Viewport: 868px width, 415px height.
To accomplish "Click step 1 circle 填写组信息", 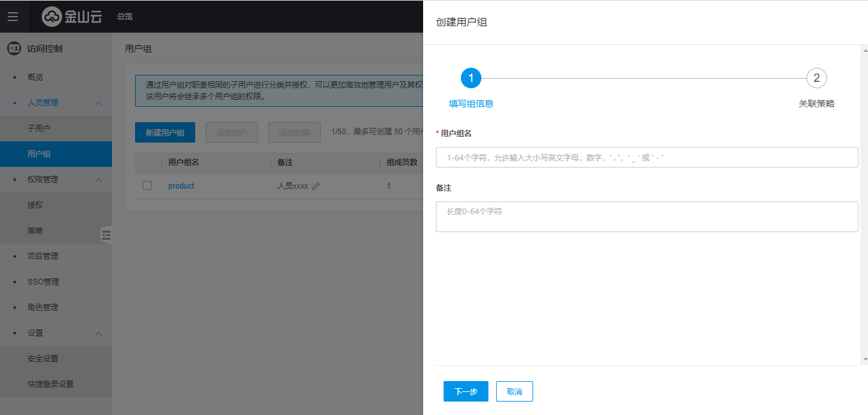I will click(471, 78).
